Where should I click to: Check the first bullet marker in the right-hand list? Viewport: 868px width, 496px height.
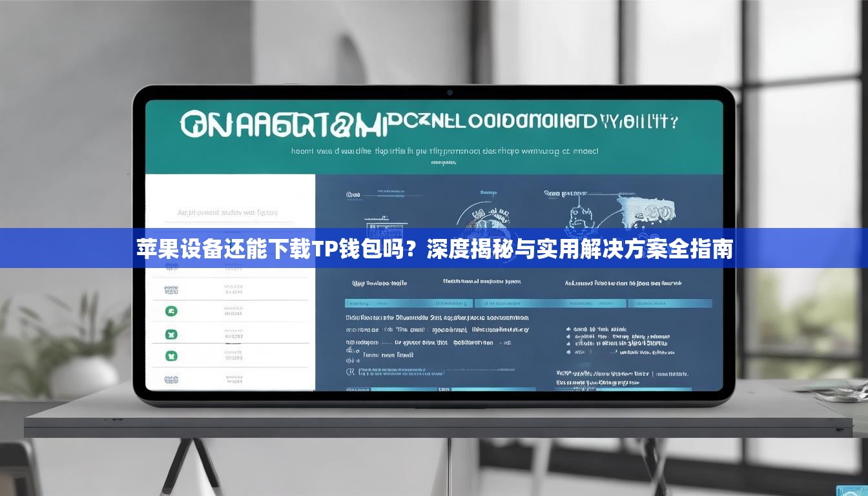coord(568,330)
